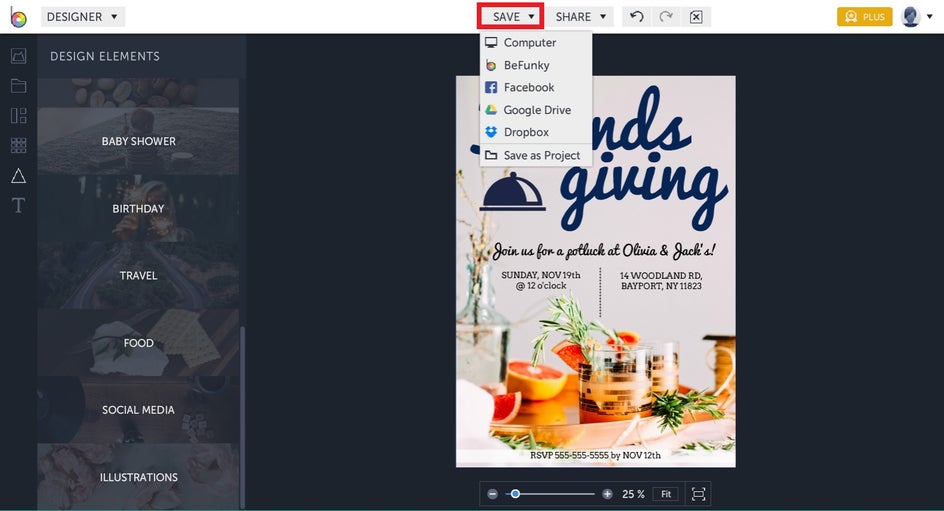Select the 'SUNDAY, NOV 19th' text block
Screen dimensions: 944x511
[x=541, y=280]
